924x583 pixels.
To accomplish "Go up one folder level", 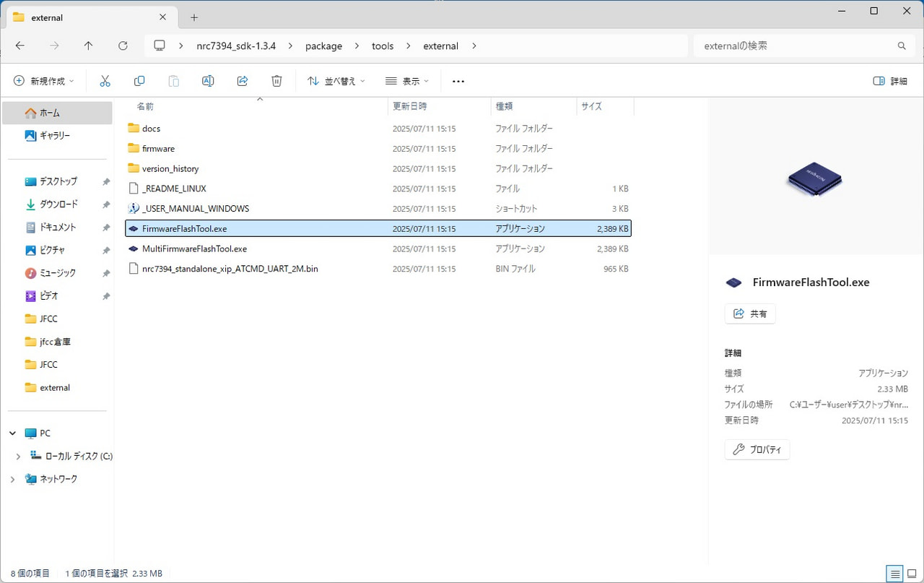I will (x=88, y=46).
